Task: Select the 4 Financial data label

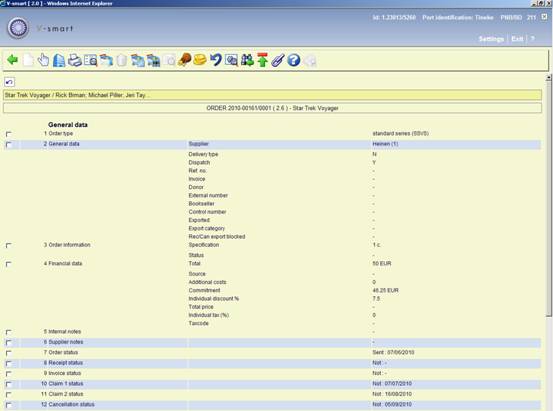Action: point(63,264)
